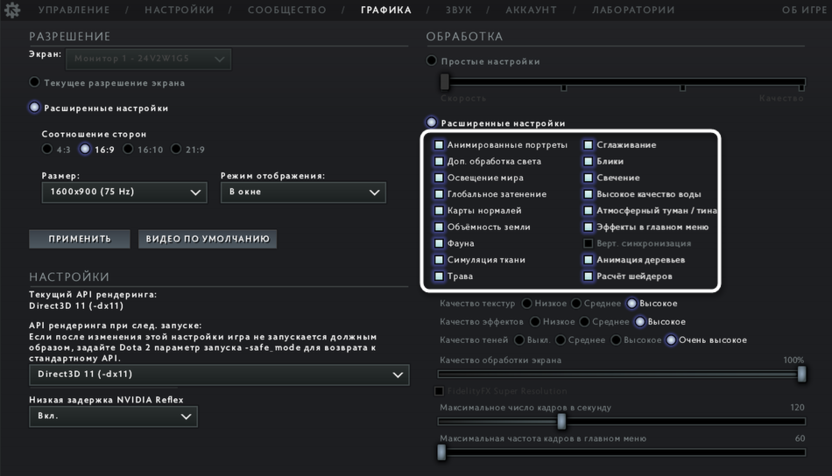Expand the Размер resolution dropdown
Image resolution: width=832 pixels, height=476 pixels.
pyautogui.click(x=124, y=192)
